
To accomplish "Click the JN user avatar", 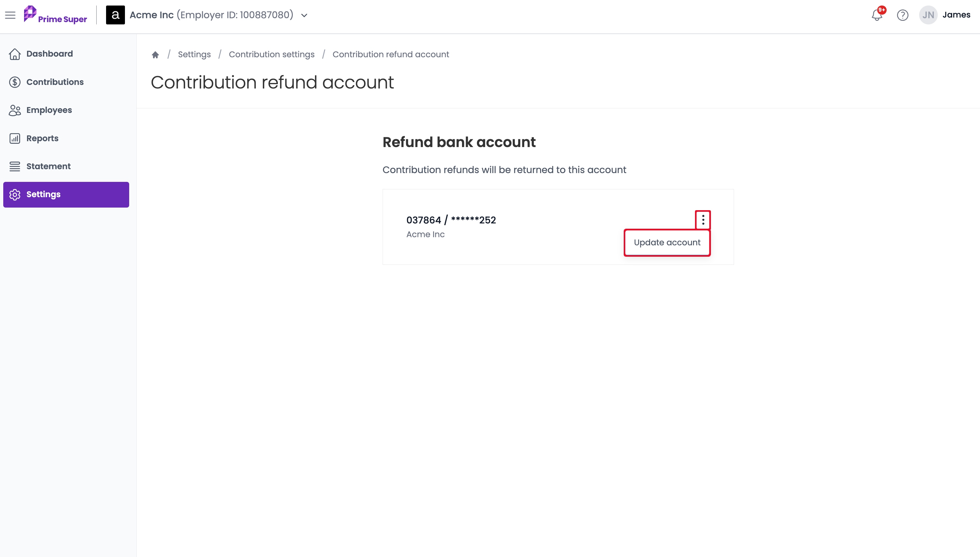I will point(928,15).
